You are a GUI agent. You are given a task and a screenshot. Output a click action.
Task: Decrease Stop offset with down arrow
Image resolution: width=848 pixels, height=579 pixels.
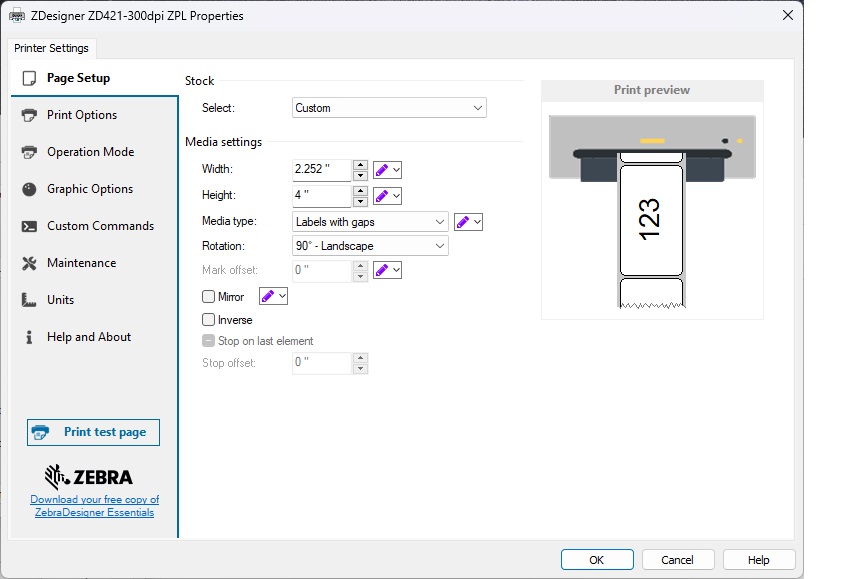pyautogui.click(x=360, y=368)
